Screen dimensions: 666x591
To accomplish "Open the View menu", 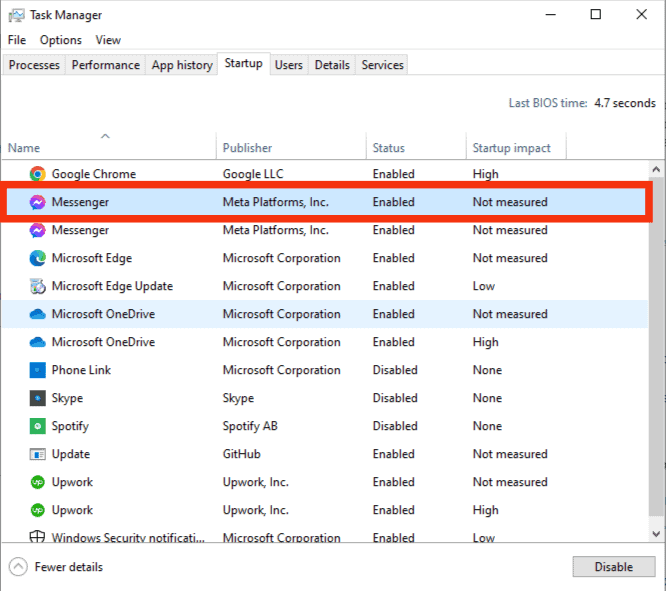I will click(x=108, y=40).
